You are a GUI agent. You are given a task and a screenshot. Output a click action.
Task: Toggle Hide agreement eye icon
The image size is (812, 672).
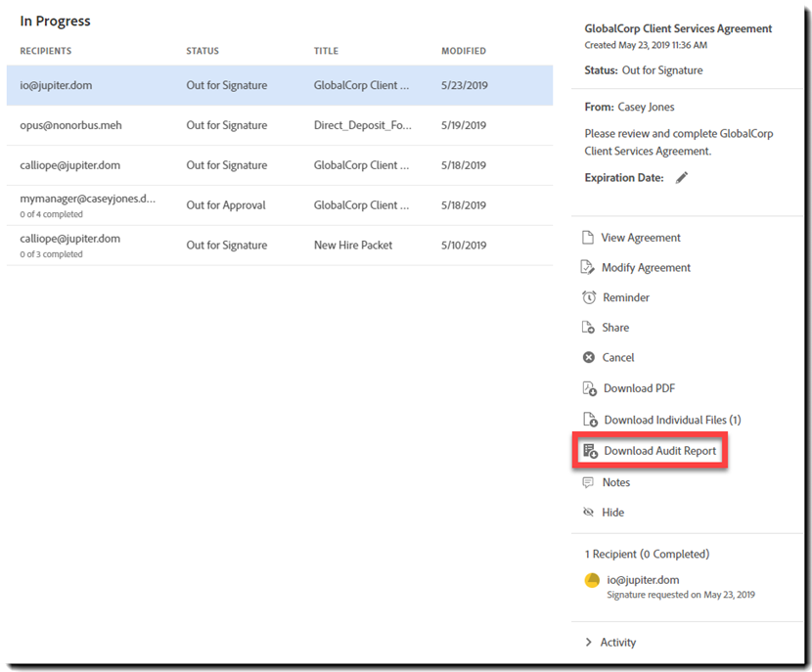[588, 513]
